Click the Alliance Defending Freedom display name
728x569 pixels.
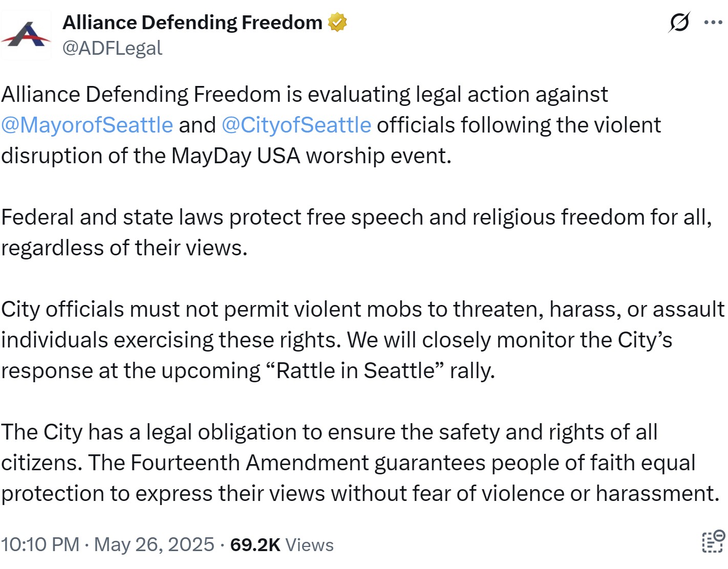192,23
